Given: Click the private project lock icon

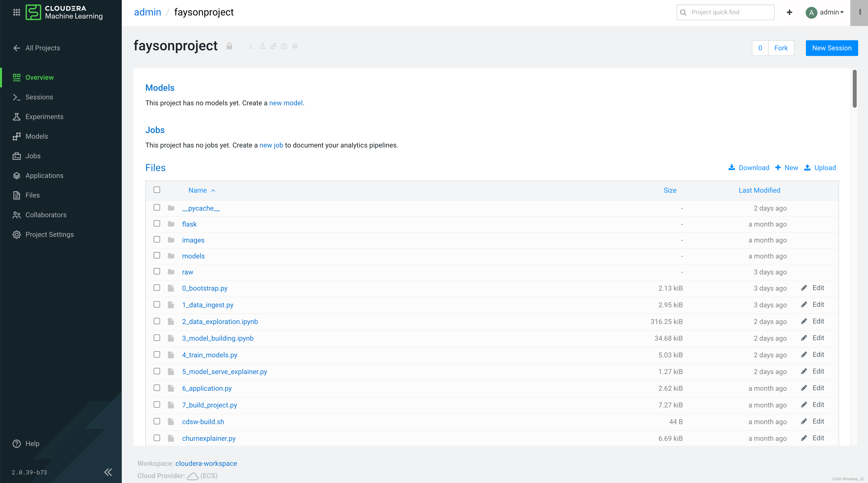Looking at the screenshot, I should [229, 46].
